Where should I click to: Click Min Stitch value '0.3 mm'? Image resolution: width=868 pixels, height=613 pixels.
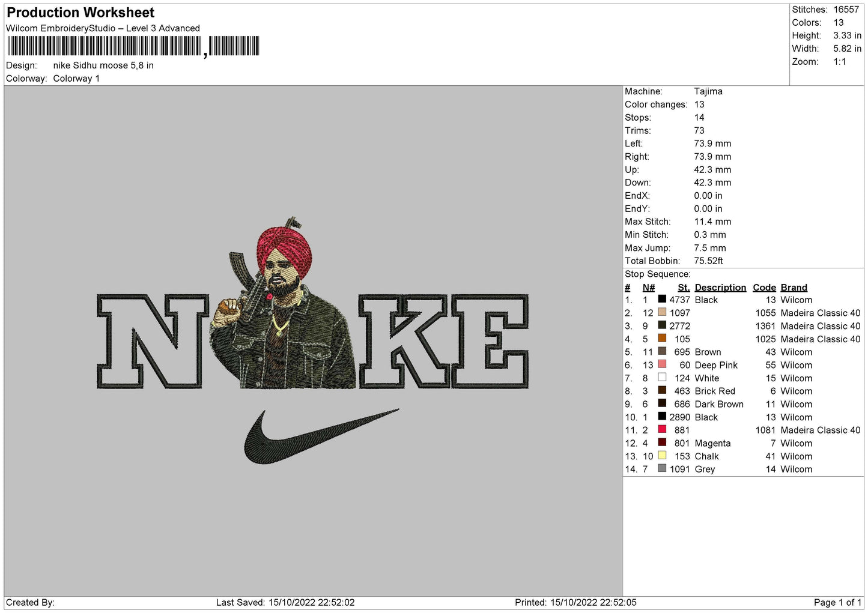coord(710,235)
